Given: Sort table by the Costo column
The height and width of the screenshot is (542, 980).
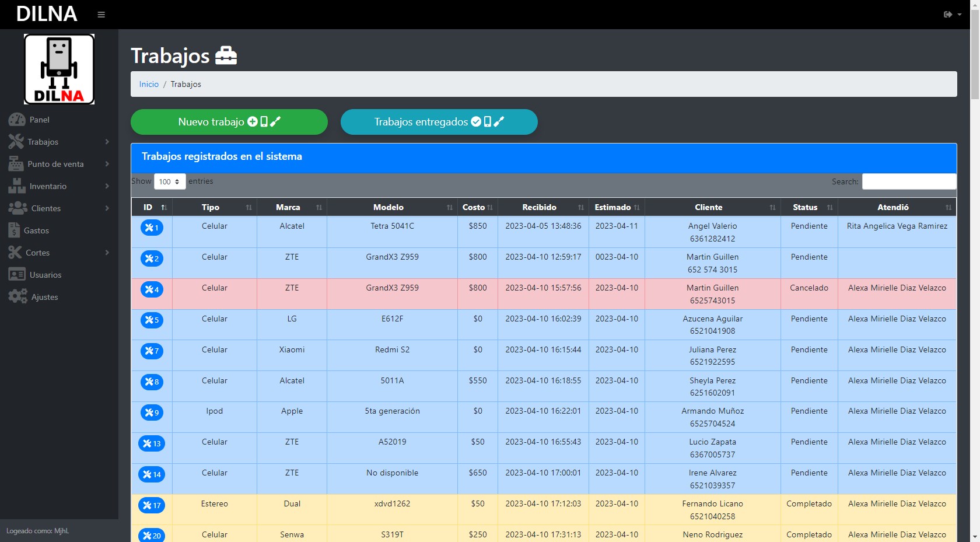Looking at the screenshot, I should 477,207.
